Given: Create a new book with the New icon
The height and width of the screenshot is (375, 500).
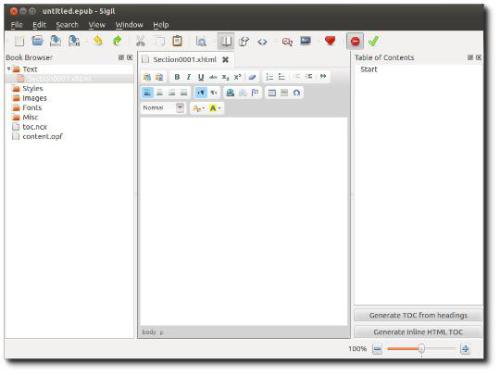Looking at the screenshot, I should [19, 41].
